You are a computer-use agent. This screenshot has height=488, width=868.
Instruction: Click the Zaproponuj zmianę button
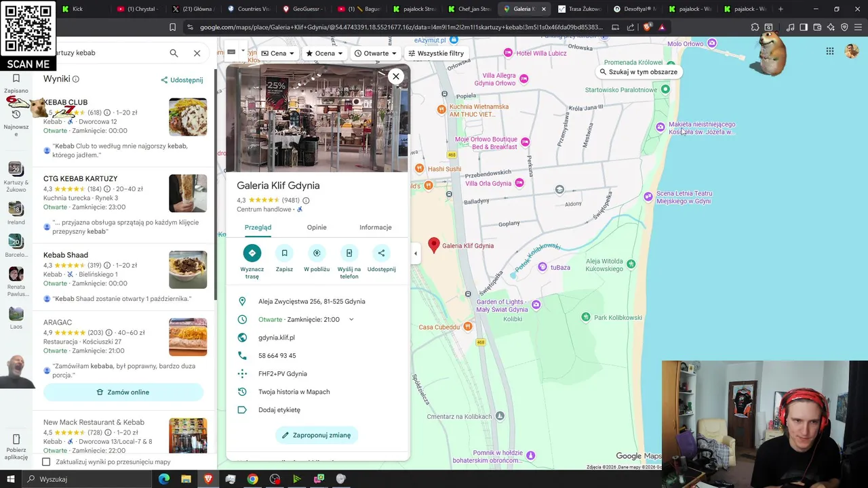point(317,435)
